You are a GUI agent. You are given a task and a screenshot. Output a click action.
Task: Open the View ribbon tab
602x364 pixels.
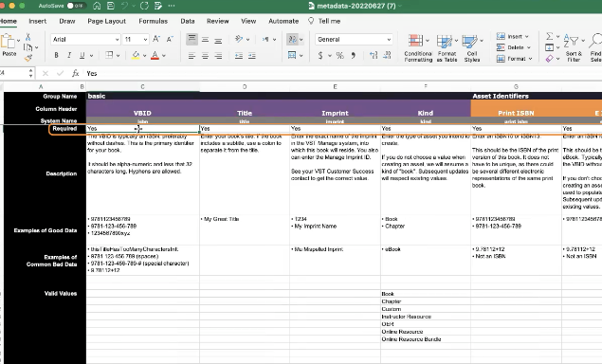coord(248,21)
